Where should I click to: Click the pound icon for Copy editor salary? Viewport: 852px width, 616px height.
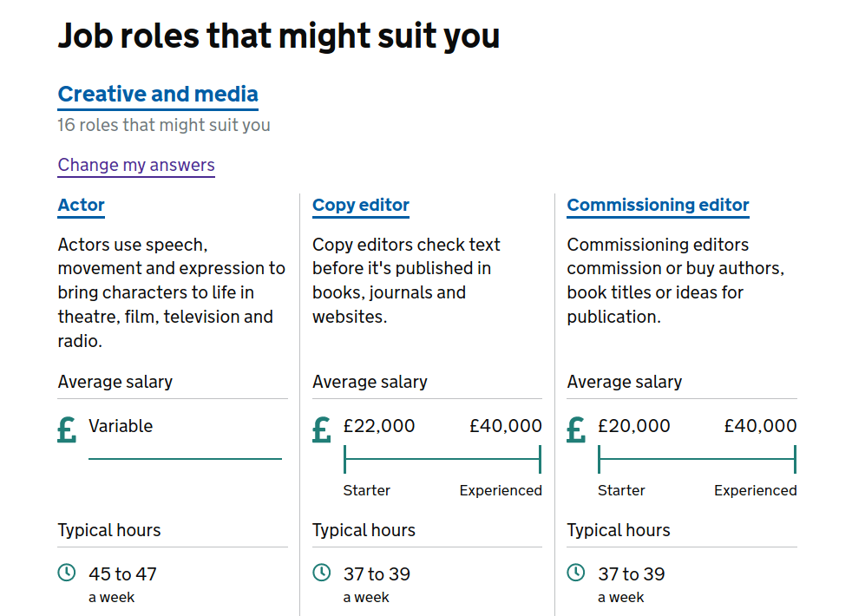(322, 429)
